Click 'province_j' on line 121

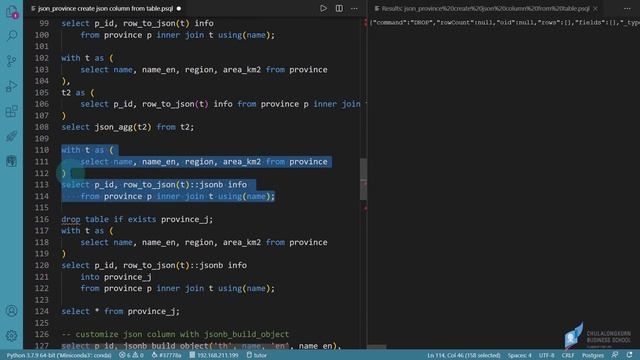click(128, 277)
